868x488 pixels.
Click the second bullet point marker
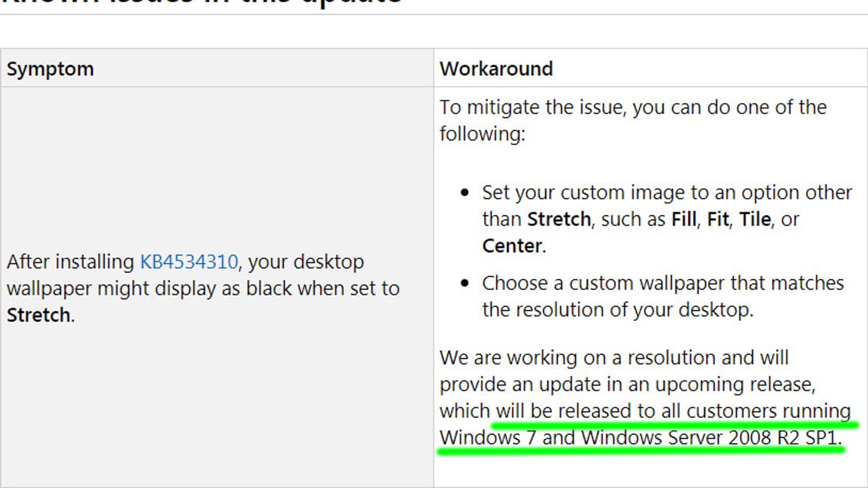[x=464, y=283]
